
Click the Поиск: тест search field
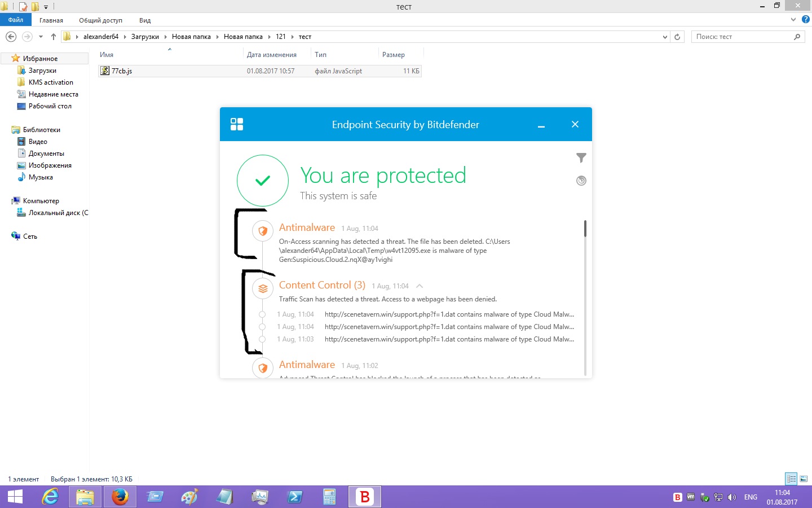[747, 37]
